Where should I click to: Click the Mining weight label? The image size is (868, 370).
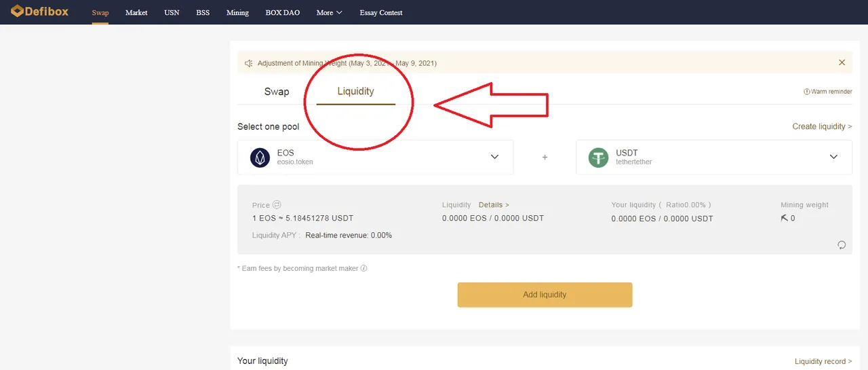804,205
